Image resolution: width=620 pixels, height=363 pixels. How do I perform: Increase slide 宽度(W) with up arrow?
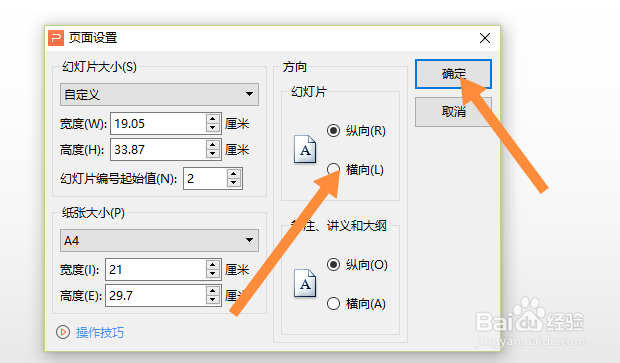[213, 119]
